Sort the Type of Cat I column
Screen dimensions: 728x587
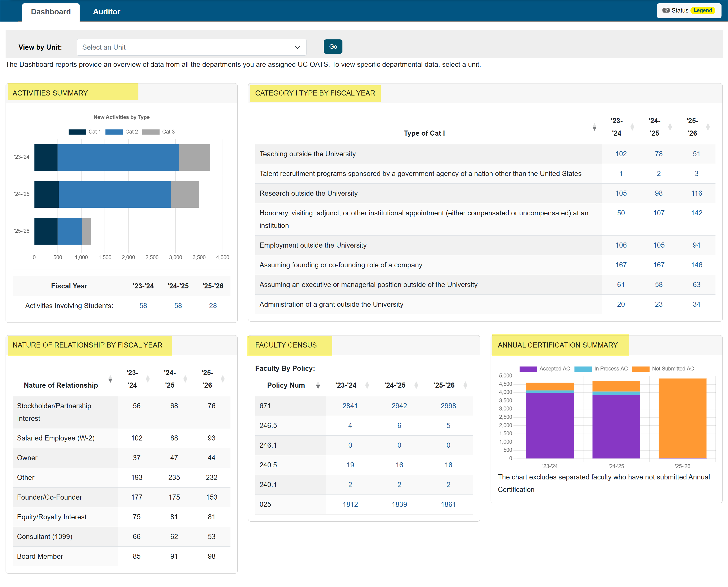594,128
